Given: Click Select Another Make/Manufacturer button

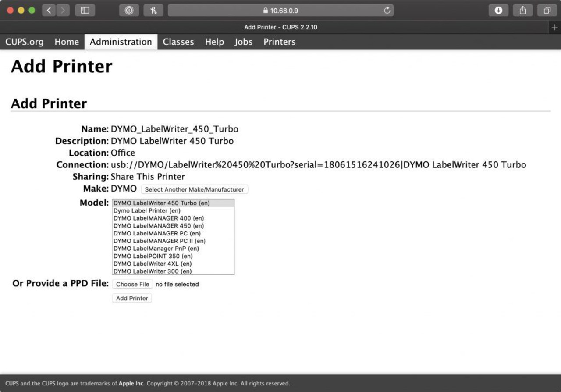Looking at the screenshot, I should [195, 189].
